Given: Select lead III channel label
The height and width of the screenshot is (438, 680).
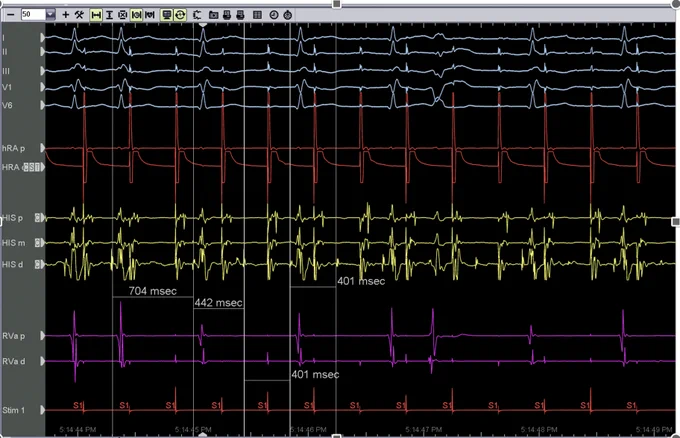Looking at the screenshot, I should tap(6, 71).
